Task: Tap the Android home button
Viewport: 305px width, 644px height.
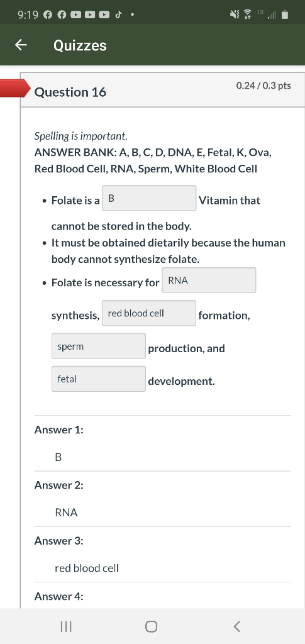Action: click(151, 626)
